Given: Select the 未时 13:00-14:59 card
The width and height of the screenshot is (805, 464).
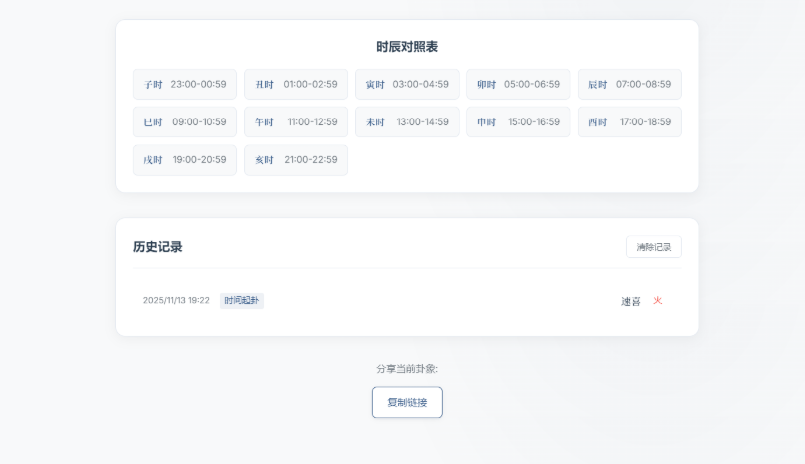Looking at the screenshot, I should [407, 122].
